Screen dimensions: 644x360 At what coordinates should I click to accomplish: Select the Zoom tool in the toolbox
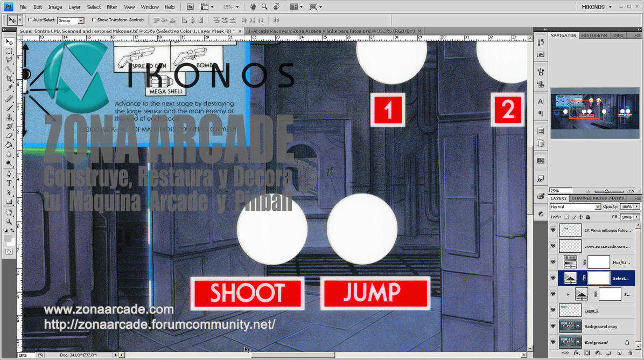click(x=9, y=221)
